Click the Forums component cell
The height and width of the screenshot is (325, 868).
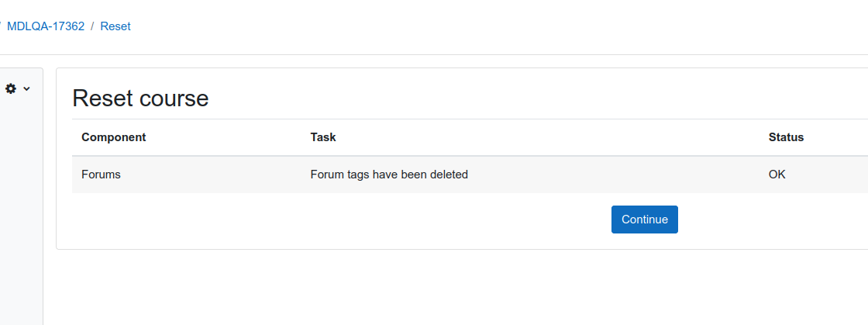pos(101,175)
